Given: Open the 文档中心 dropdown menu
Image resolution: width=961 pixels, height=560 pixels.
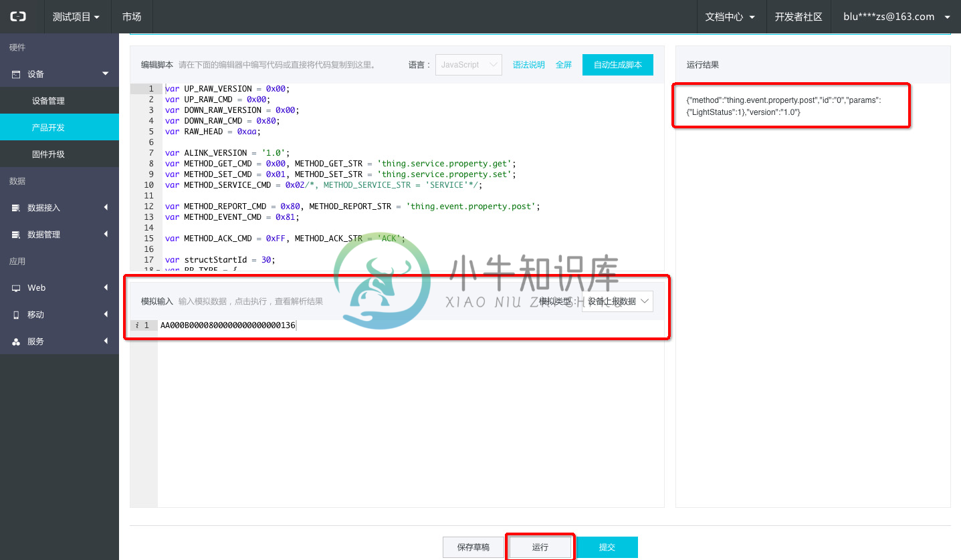Looking at the screenshot, I should (x=730, y=17).
